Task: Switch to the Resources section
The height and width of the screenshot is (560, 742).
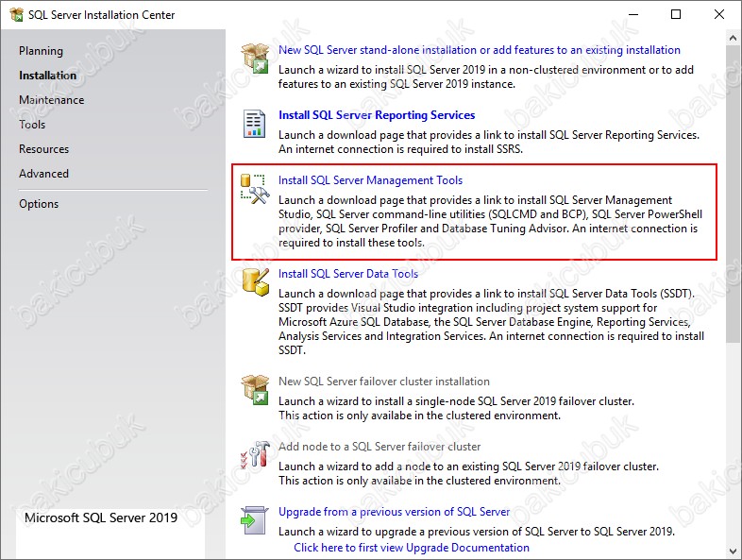Action: tap(44, 149)
